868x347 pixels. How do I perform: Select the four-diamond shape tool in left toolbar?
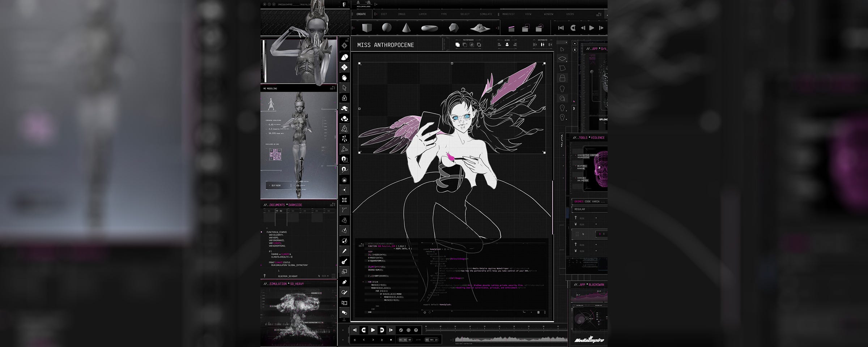(x=344, y=67)
